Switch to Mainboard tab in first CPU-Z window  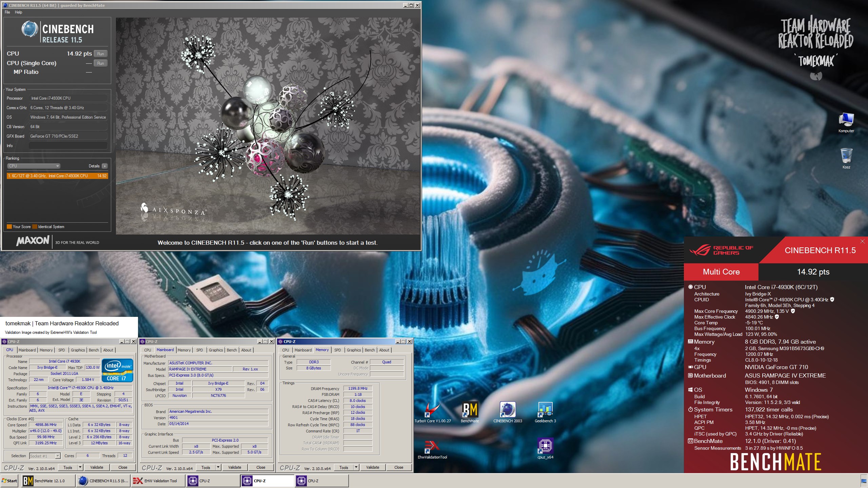point(27,350)
